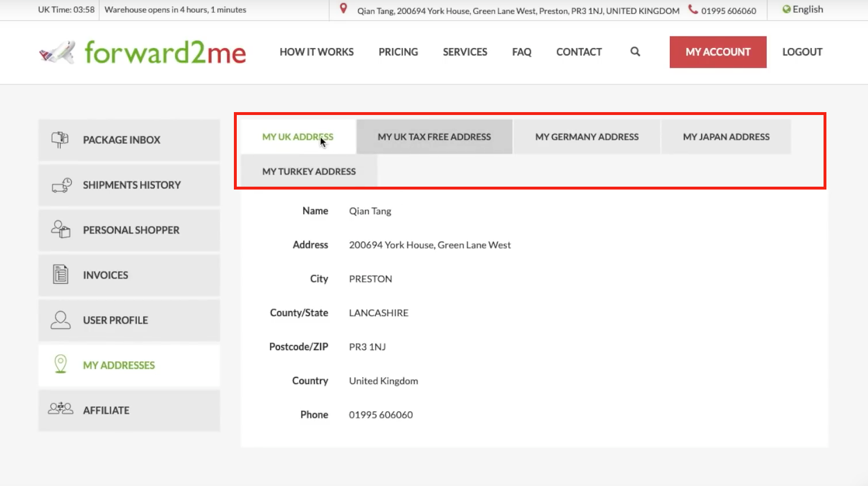The width and height of the screenshot is (868, 486).
Task: Switch to My UK Tax Free Address tab
Action: (x=434, y=137)
